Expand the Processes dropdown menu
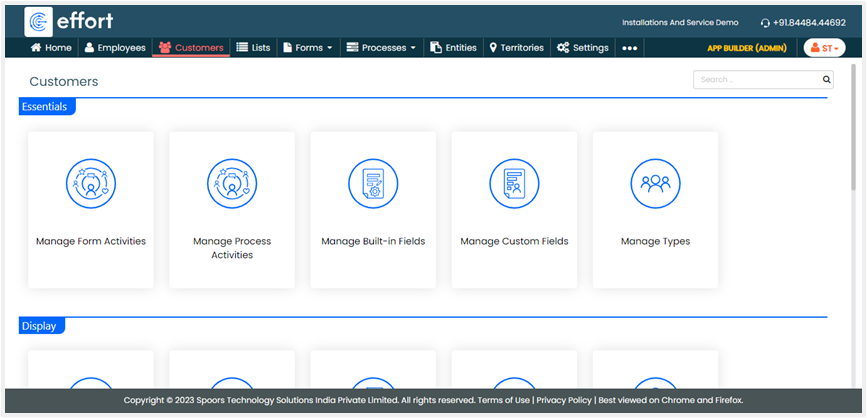This screenshot has width=867, height=418. click(x=381, y=48)
